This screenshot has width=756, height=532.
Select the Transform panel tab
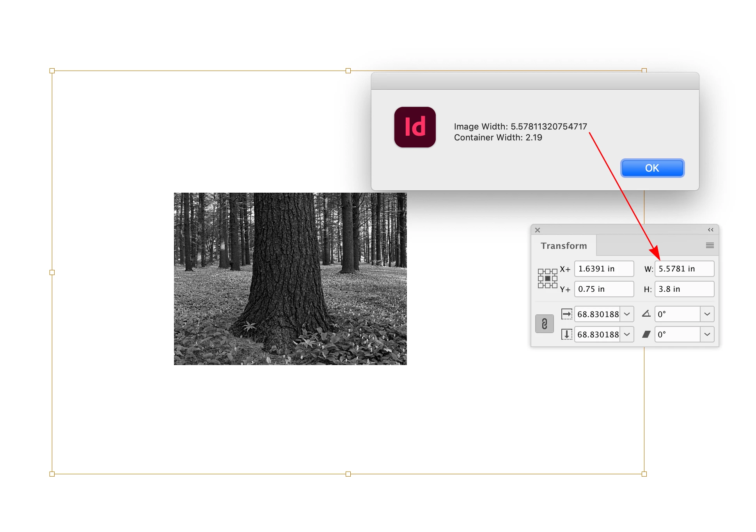(564, 246)
